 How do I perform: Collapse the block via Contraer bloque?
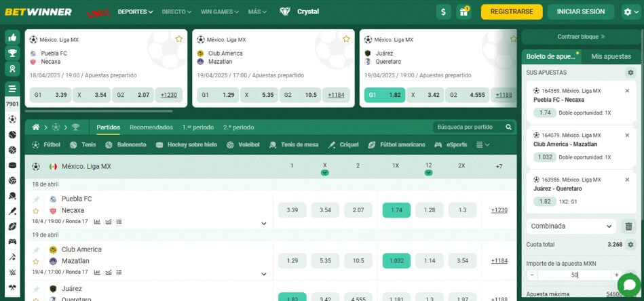point(581,37)
